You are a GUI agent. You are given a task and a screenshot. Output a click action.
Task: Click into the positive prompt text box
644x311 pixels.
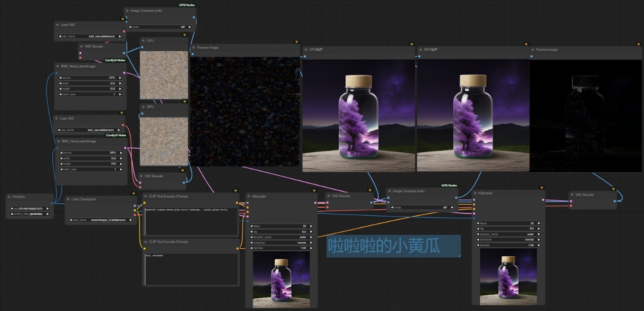click(x=191, y=221)
